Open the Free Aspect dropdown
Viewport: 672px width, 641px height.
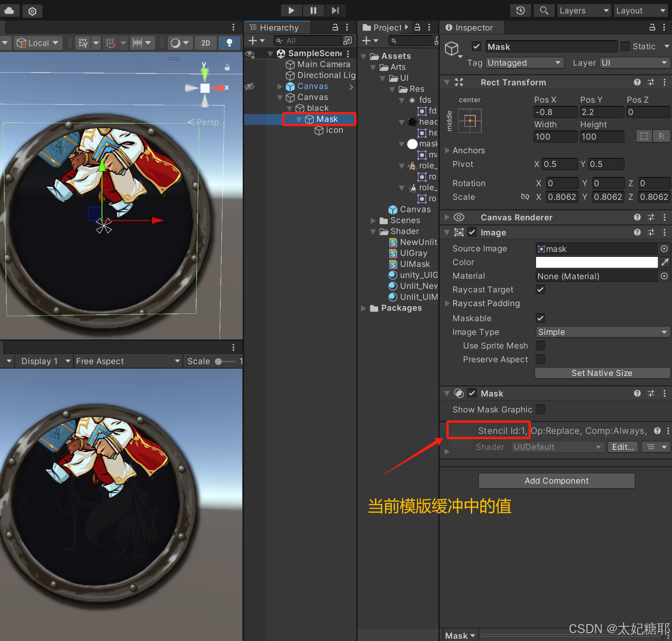click(128, 361)
